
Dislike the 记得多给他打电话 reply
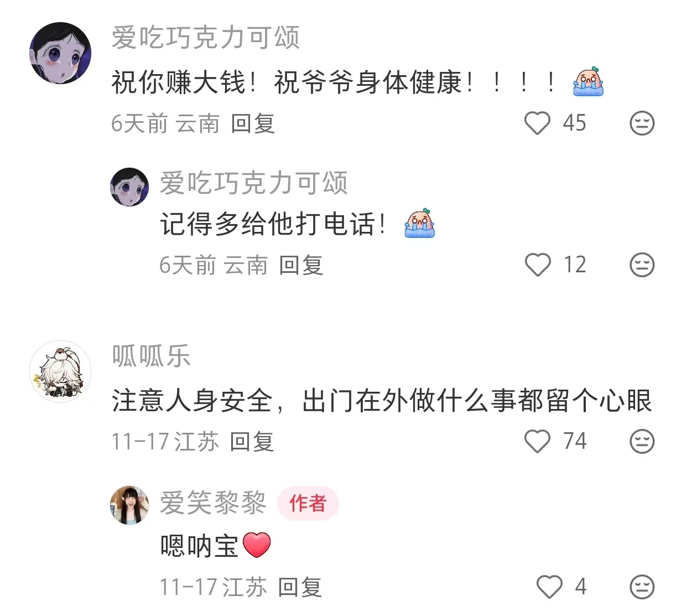tap(642, 265)
